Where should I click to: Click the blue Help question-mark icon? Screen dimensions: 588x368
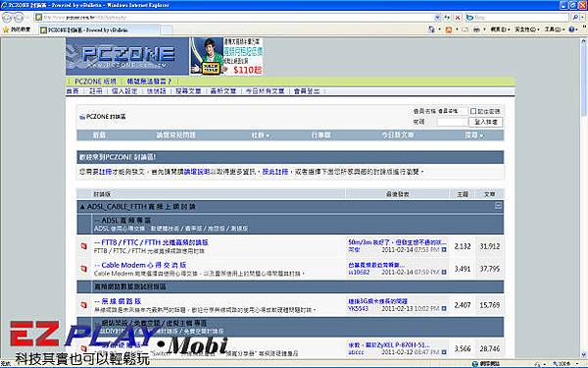[x=571, y=29]
